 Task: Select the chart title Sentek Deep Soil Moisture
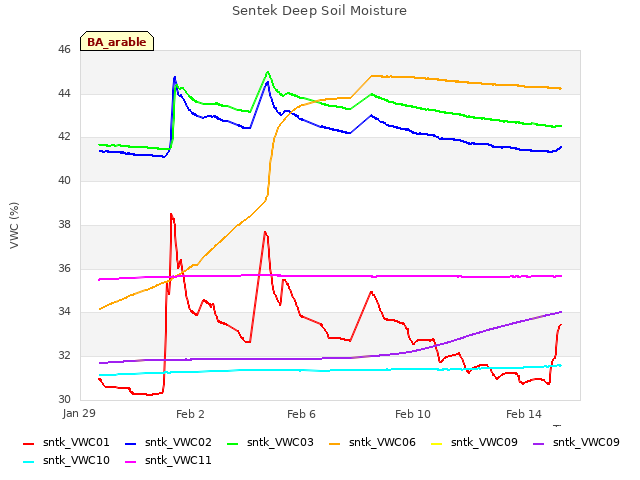pos(319,11)
